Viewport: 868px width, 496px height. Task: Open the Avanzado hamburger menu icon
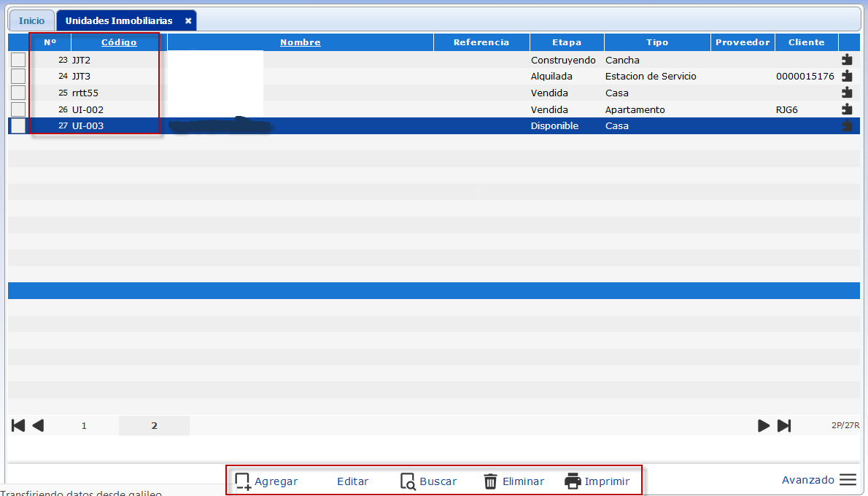(x=848, y=480)
